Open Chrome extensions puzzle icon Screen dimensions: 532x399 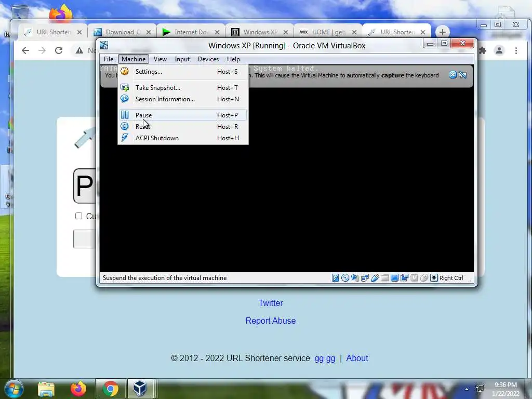[483, 50]
